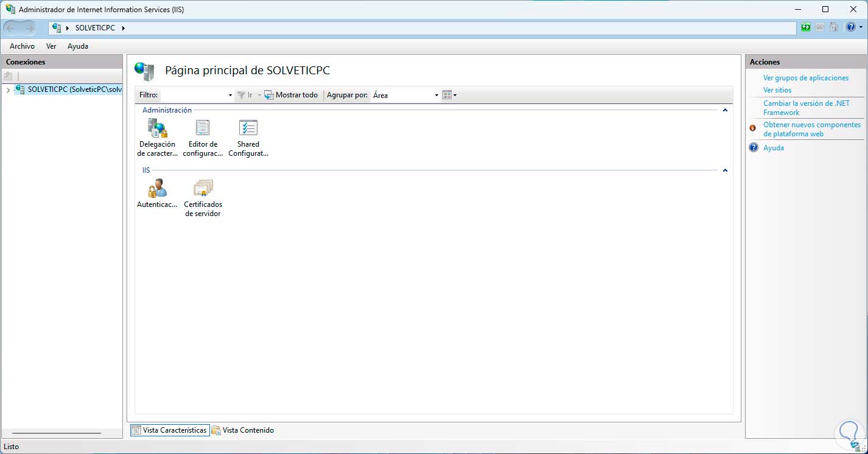Click Cambiar la versión de .NET Framework

[807, 108]
